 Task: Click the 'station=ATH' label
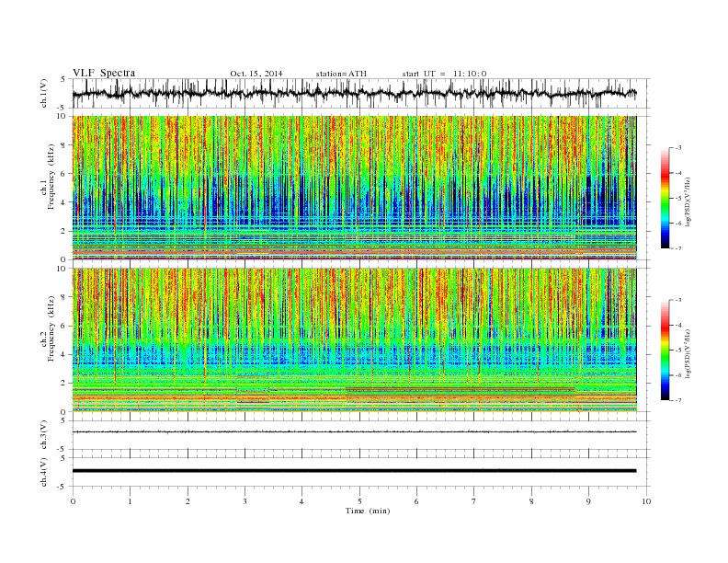point(341,74)
